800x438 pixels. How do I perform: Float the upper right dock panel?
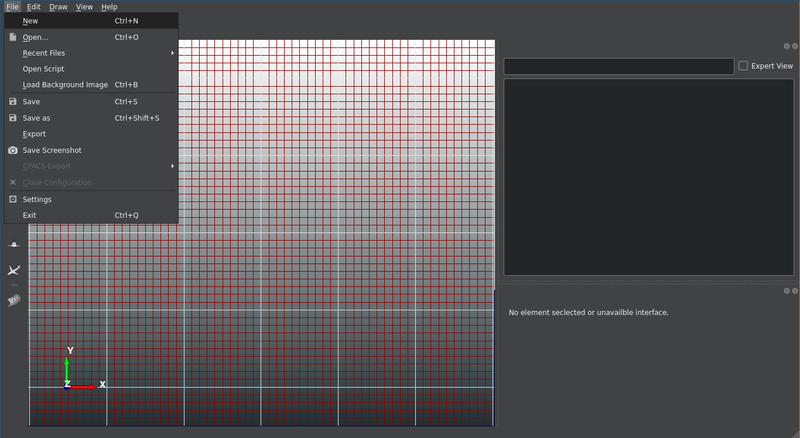pyautogui.click(x=785, y=46)
